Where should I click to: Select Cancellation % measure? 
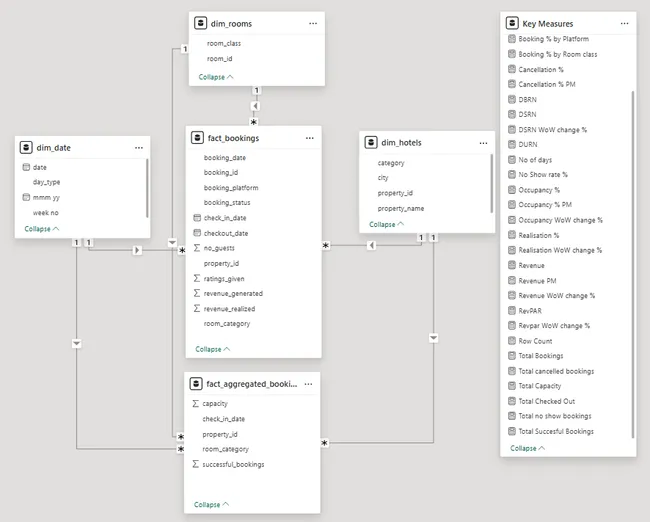pos(541,69)
